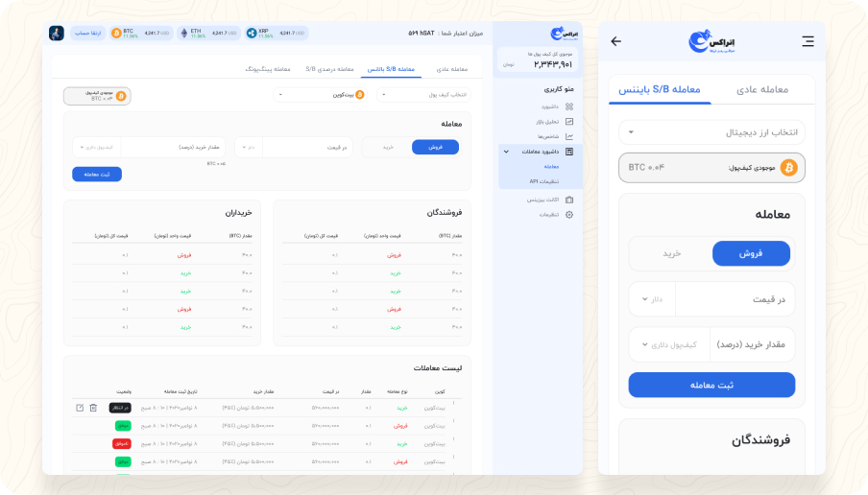Open the hamburger menu in mobile view
The image size is (868, 495).
[x=808, y=41]
